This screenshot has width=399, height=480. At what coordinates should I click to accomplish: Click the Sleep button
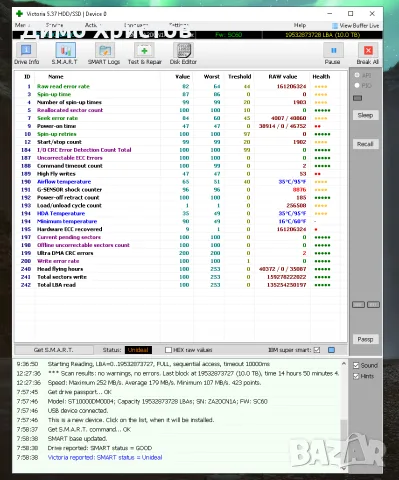click(365, 115)
